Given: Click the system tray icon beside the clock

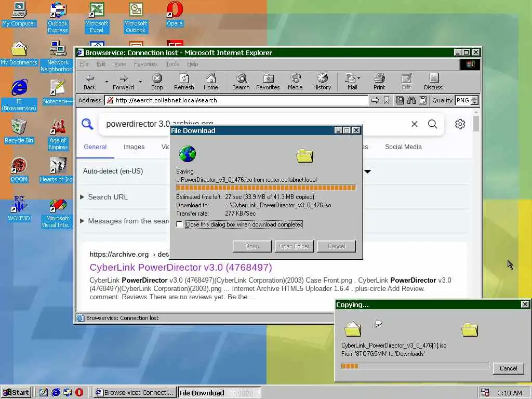Looking at the screenshot, I should pyautogui.click(x=485, y=393).
